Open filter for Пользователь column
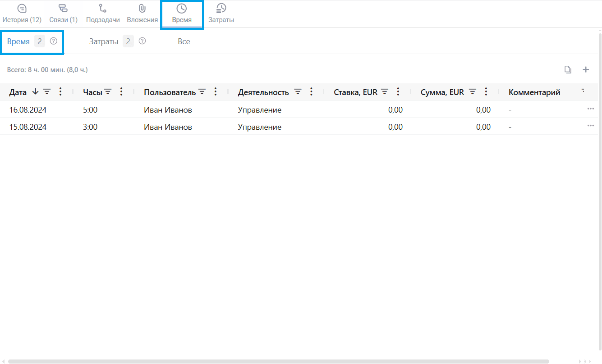Viewport: 602px width, 364px height. coord(202,92)
